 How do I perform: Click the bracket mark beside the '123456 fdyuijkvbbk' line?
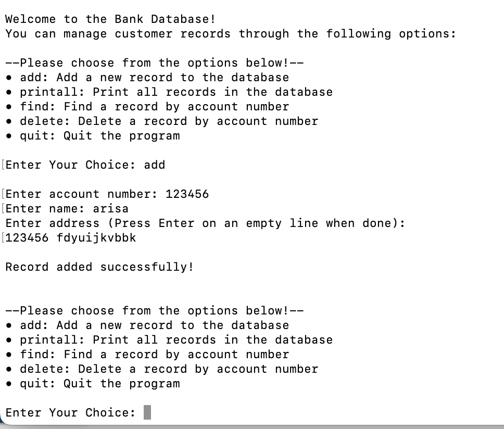click(x=3, y=238)
